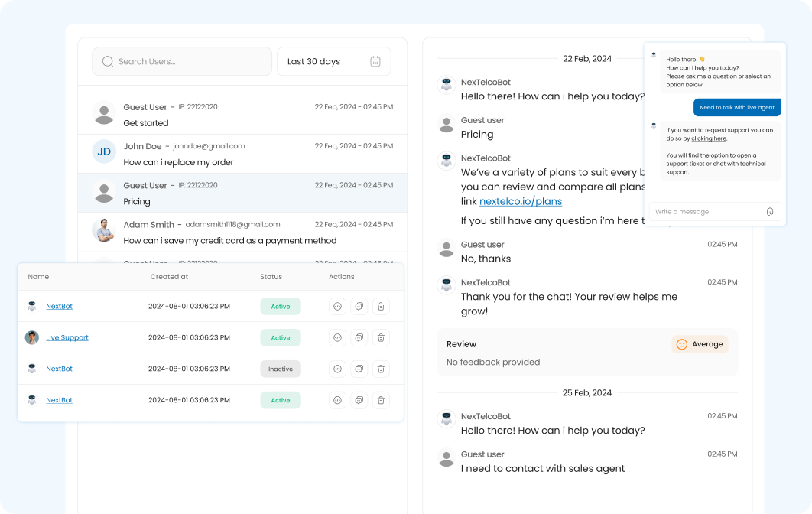Toggle the Active status badge for Live Support
The width and height of the screenshot is (812, 514).
pos(280,337)
